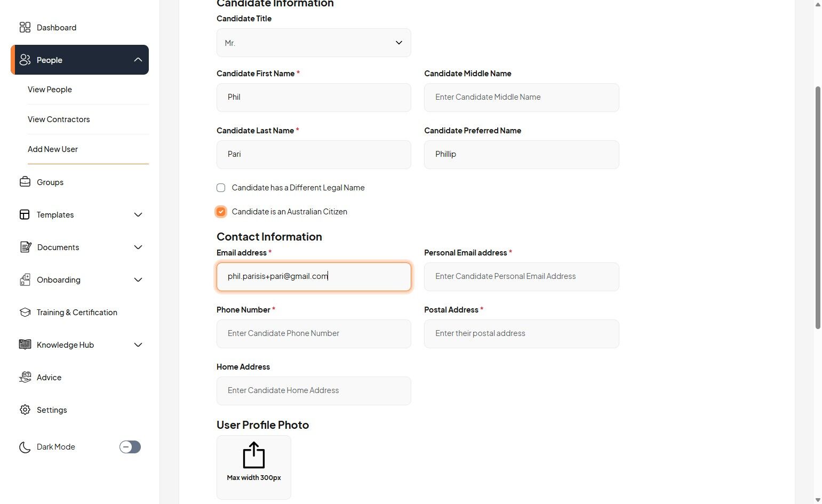Go to View People link
The width and height of the screenshot is (822, 504).
(x=50, y=90)
